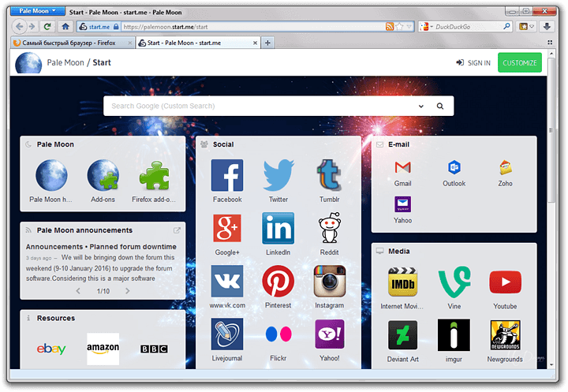Go to the browser home page
568x392 pixels.
(65, 27)
